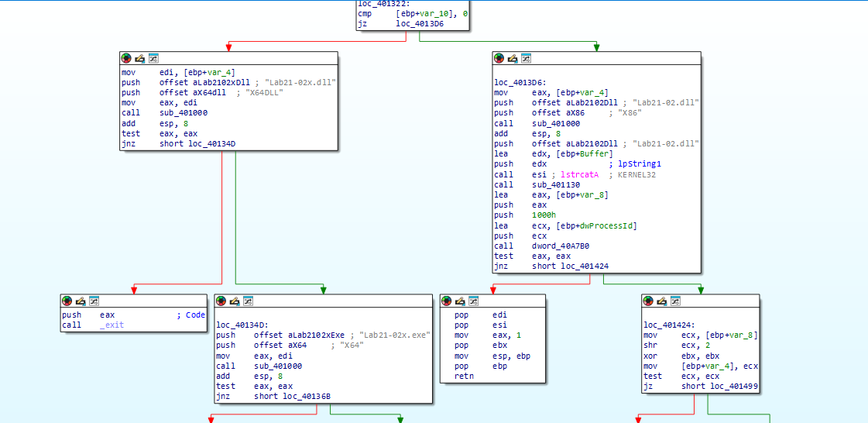Click pencil edit icon on _exit node
This screenshot has height=423, width=868.
[x=81, y=301]
